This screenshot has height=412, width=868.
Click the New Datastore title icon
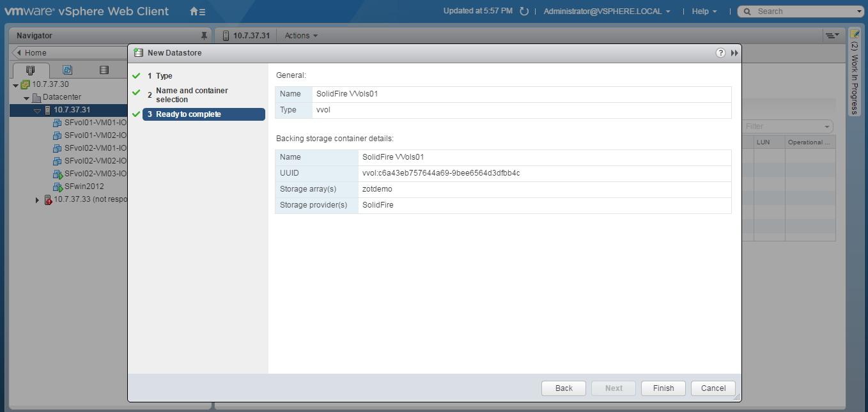coord(138,53)
